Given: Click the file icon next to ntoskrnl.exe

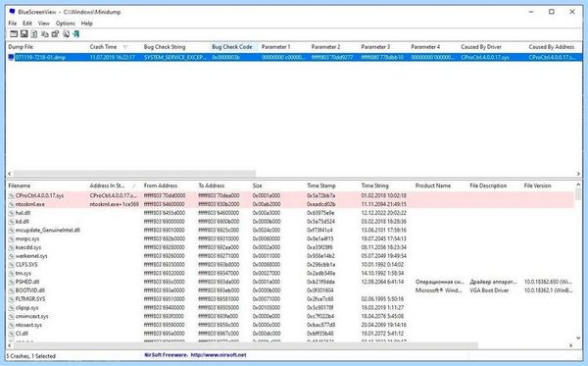Looking at the screenshot, I should (11, 204).
